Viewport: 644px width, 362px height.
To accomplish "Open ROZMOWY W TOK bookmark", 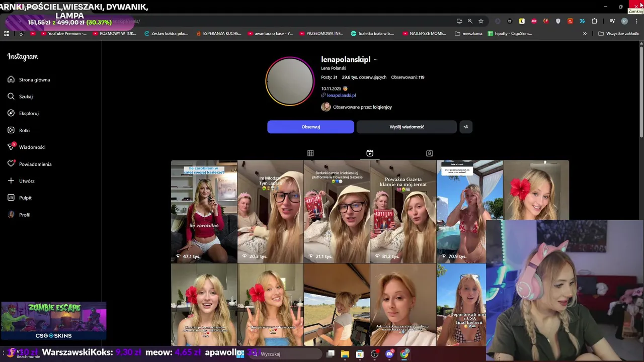I will click(114, 34).
